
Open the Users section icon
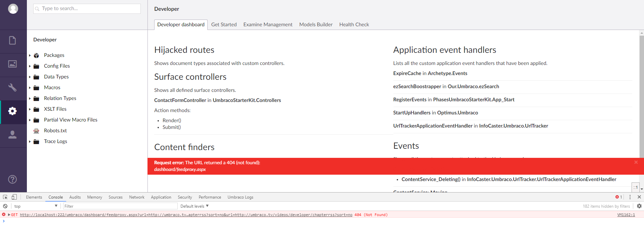(12, 135)
